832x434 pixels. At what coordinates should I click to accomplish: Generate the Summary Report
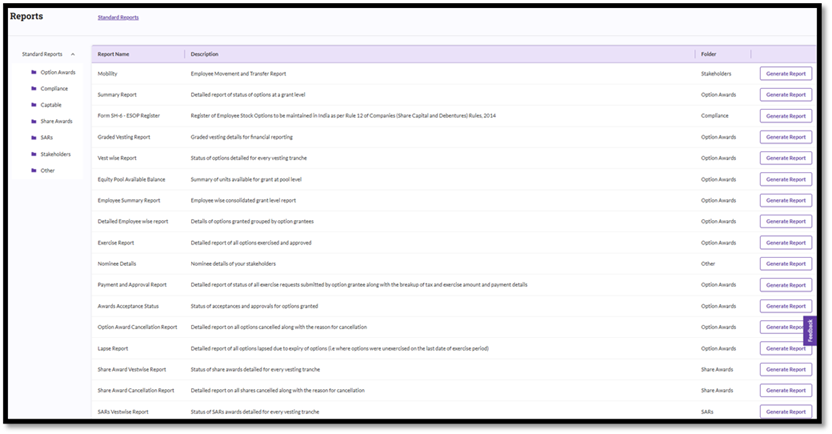tap(786, 95)
